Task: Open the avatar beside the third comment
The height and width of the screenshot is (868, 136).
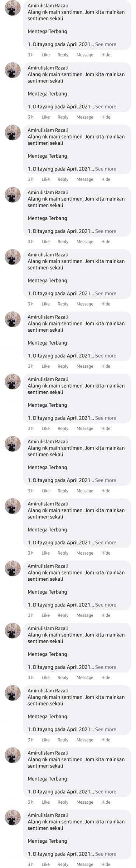Action: tap(13, 132)
